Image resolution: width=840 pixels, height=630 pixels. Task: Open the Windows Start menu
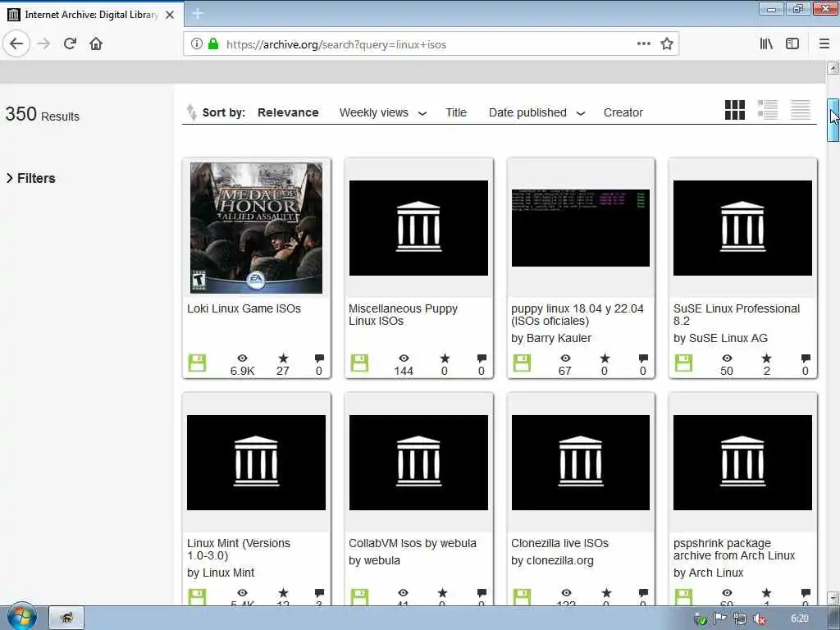point(21,617)
